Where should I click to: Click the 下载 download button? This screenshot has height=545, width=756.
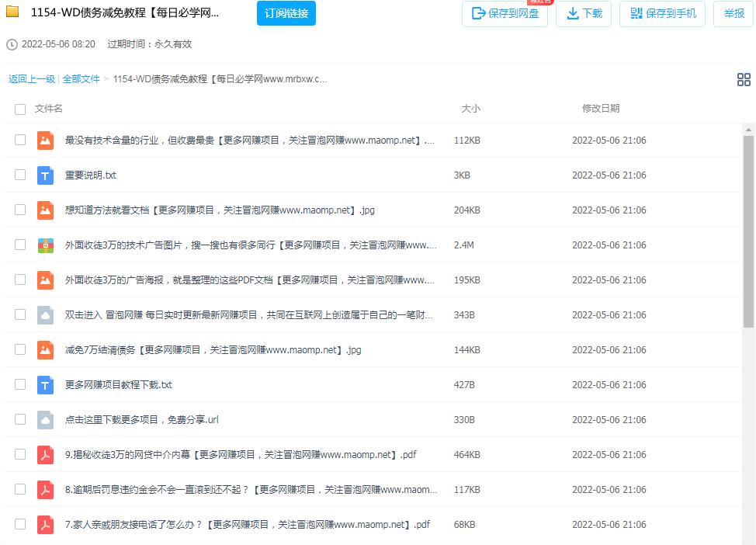point(584,13)
